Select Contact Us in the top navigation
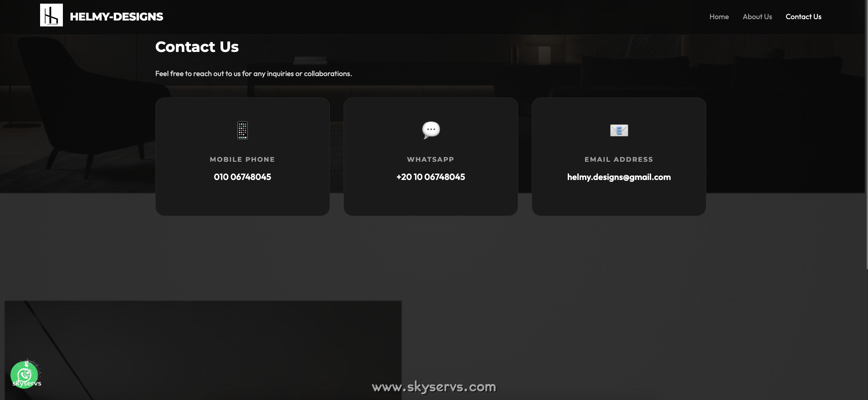Screen dimensions: 868x400 point(803,17)
